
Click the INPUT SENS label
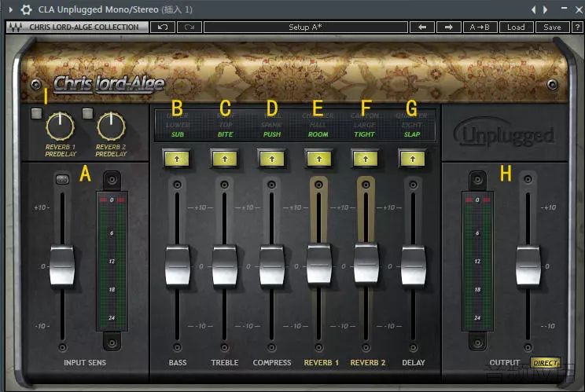click(x=85, y=363)
